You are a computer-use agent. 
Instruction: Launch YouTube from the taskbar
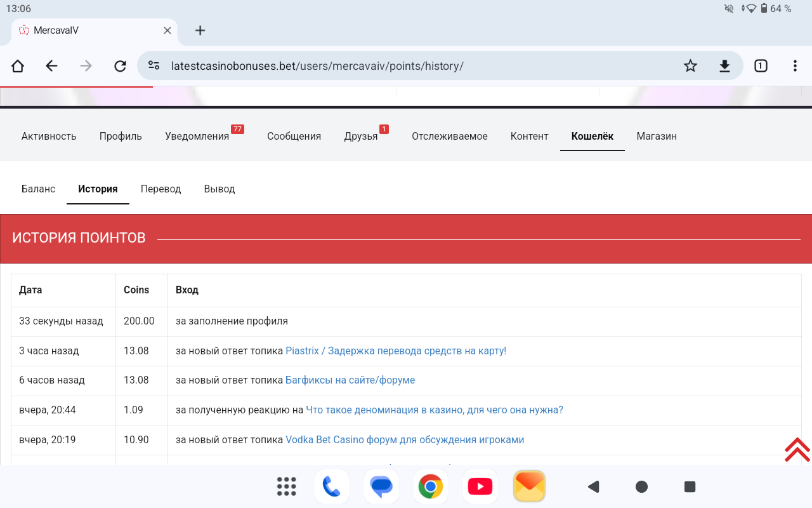click(480, 486)
